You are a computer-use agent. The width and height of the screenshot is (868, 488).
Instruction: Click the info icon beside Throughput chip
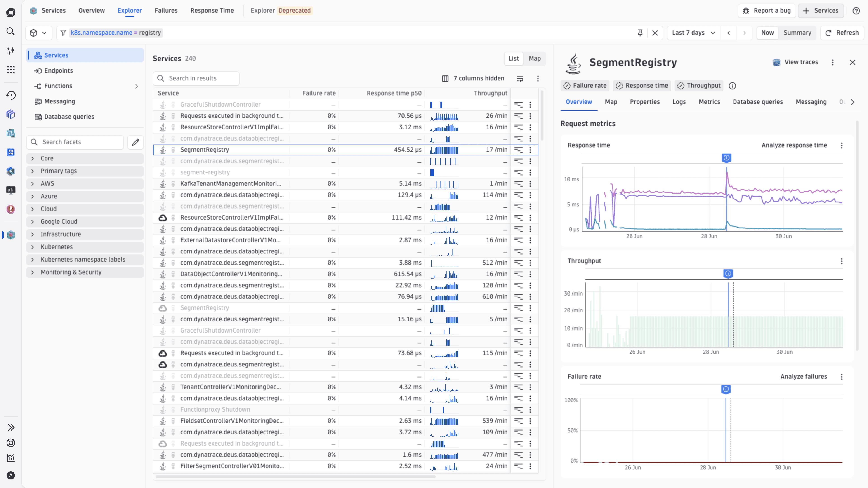(732, 86)
